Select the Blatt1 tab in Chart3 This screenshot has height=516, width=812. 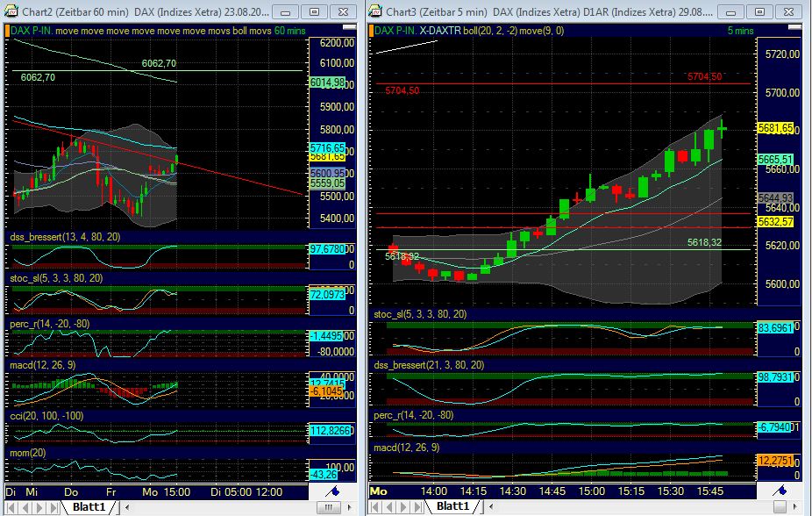(452, 507)
